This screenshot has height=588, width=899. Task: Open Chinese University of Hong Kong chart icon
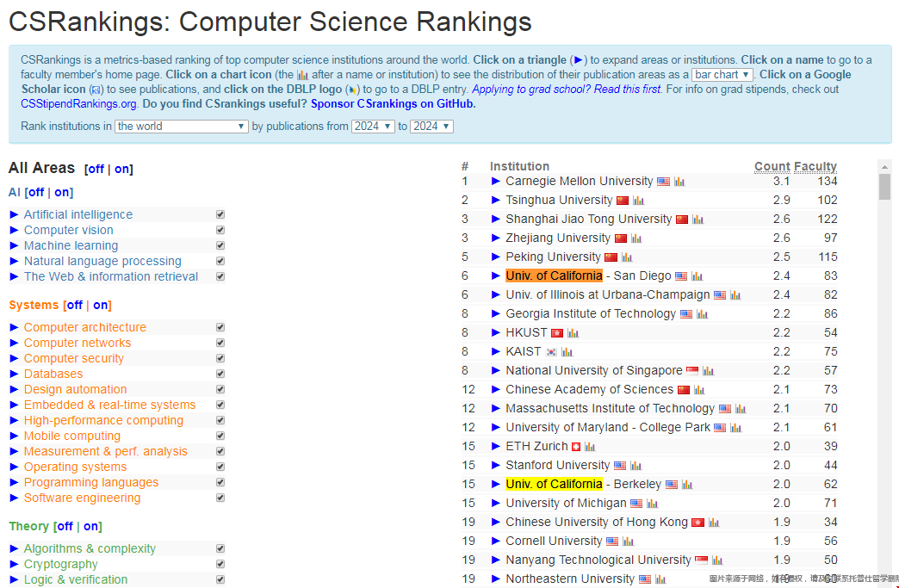pyautogui.click(x=714, y=522)
